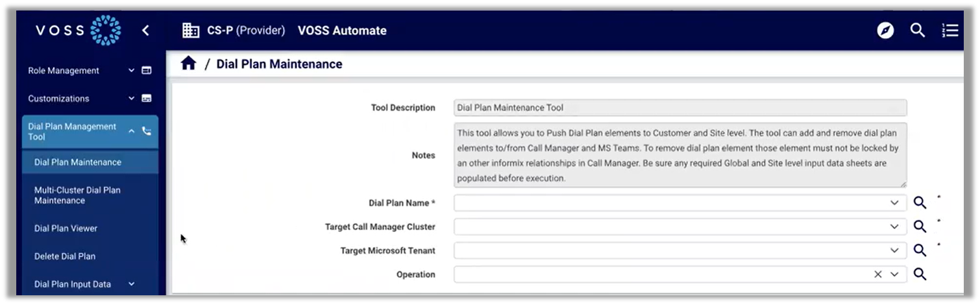Click VOSS Automate title
This screenshot has height=305, width=980.
point(342,30)
